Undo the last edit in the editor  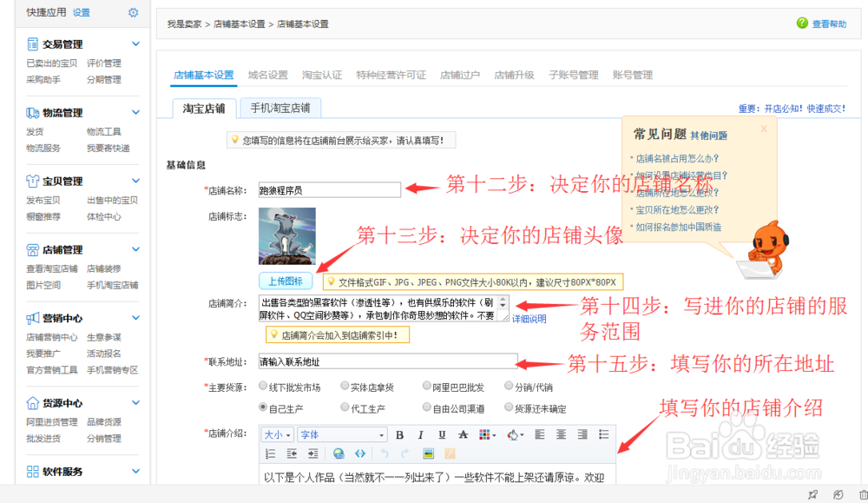(x=385, y=453)
